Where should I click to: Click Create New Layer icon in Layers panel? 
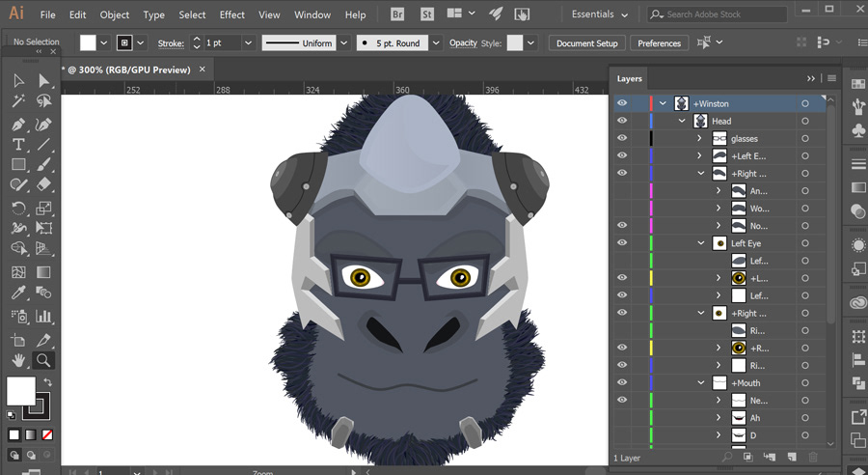792,458
